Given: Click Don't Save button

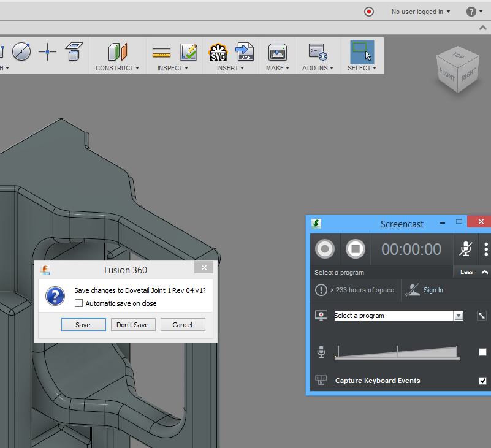Looking at the screenshot, I should click(x=133, y=325).
